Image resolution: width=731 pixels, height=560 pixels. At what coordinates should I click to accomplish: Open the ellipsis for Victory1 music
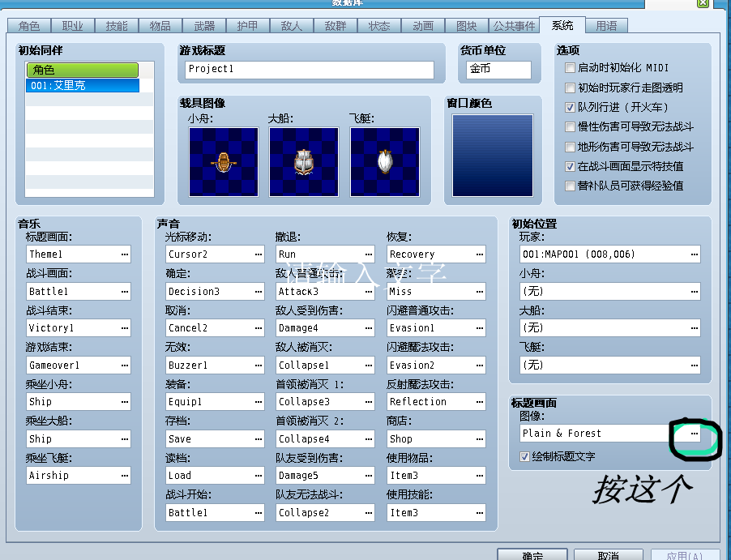[x=125, y=327]
